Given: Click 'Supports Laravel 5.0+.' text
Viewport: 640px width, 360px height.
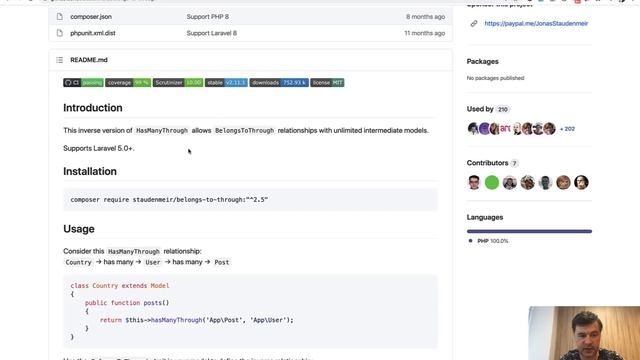Looking at the screenshot, I should [x=98, y=149].
